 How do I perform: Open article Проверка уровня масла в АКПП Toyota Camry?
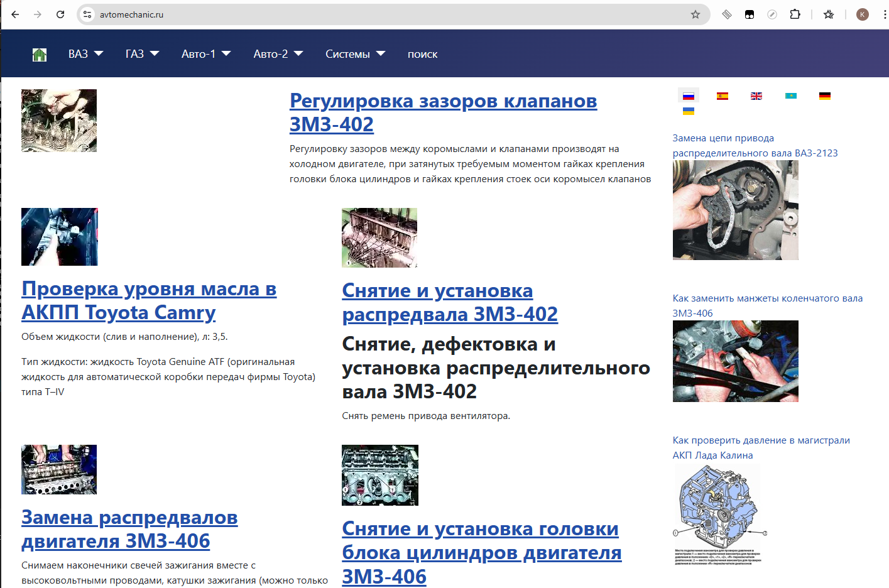[x=149, y=300]
